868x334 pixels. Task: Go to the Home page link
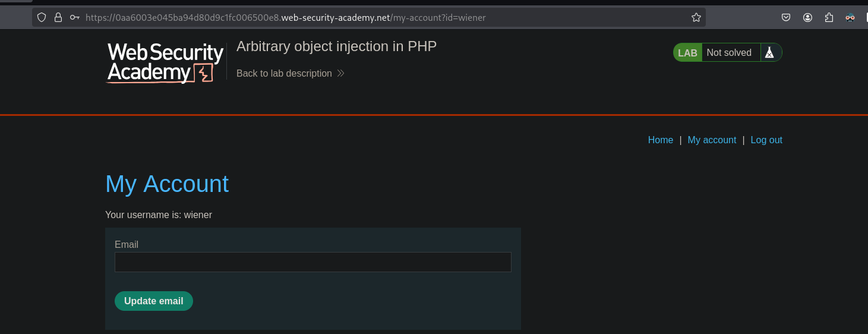660,140
